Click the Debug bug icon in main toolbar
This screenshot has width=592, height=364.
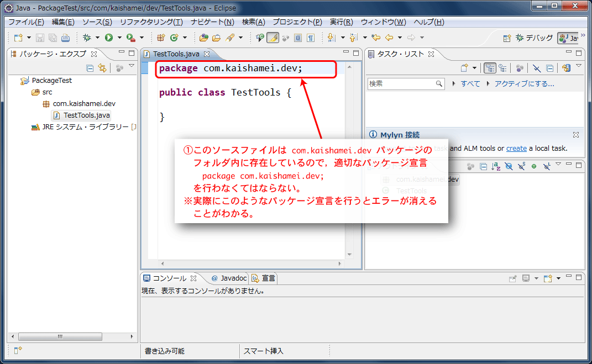coord(87,38)
